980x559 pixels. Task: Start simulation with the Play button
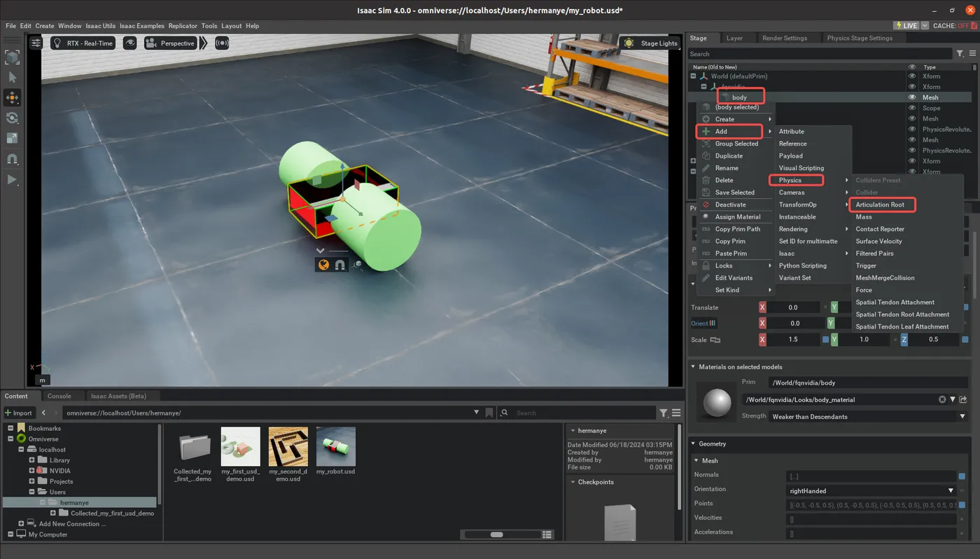pos(12,180)
